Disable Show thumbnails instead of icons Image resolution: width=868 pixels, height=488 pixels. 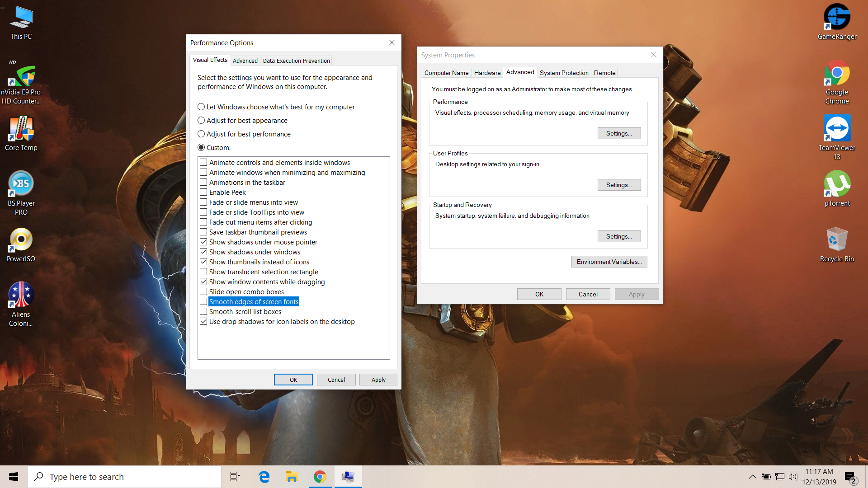pos(203,262)
